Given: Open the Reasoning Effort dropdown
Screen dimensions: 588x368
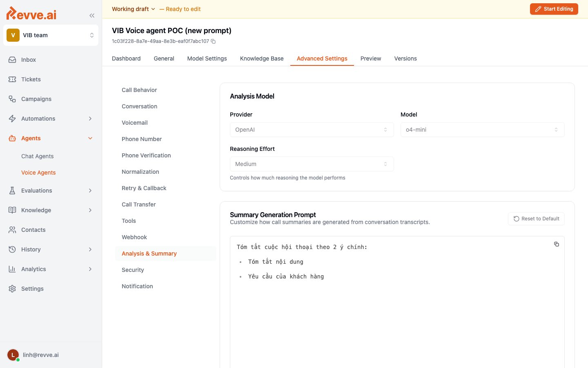Looking at the screenshot, I should tap(312, 164).
